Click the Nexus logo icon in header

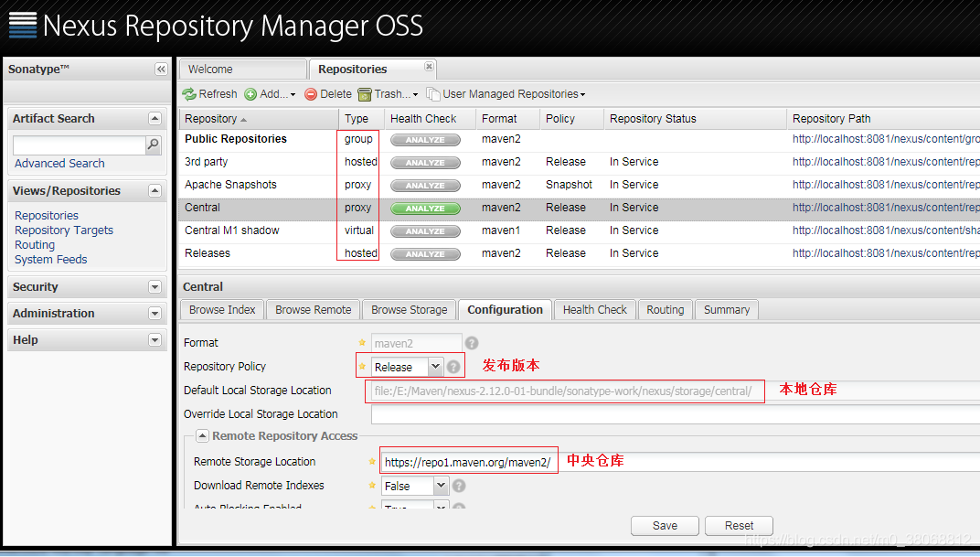tap(23, 25)
